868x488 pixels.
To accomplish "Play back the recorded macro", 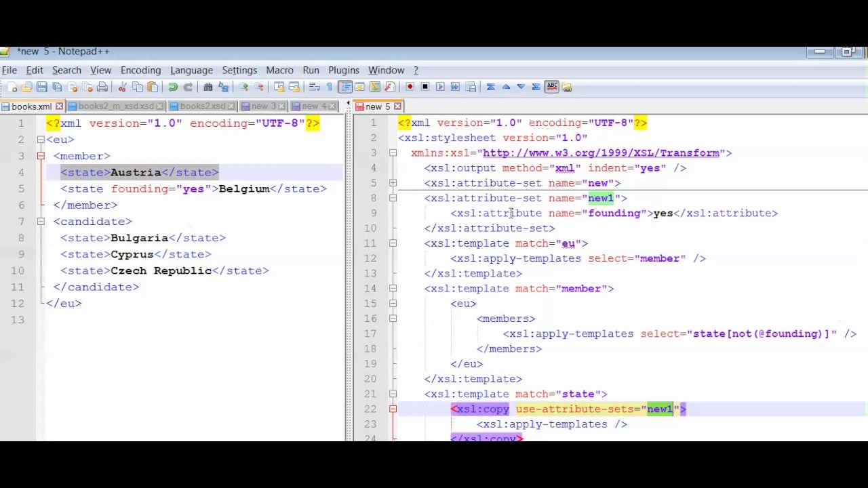I will [x=440, y=87].
